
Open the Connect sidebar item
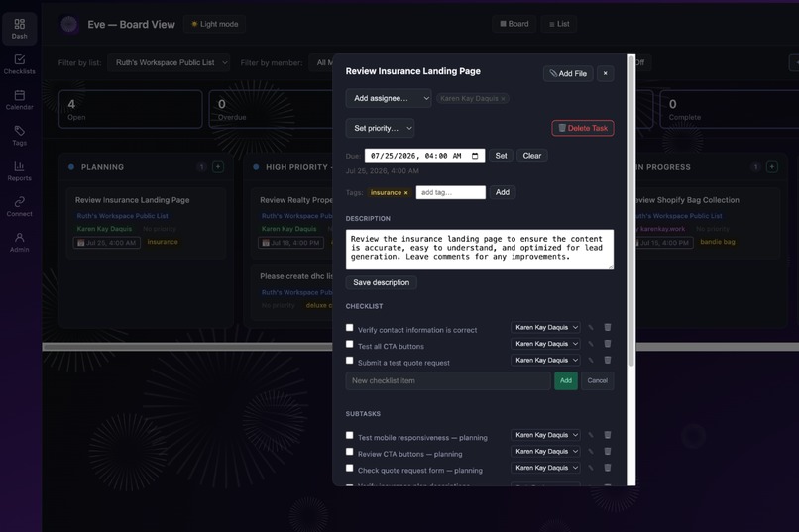20,207
